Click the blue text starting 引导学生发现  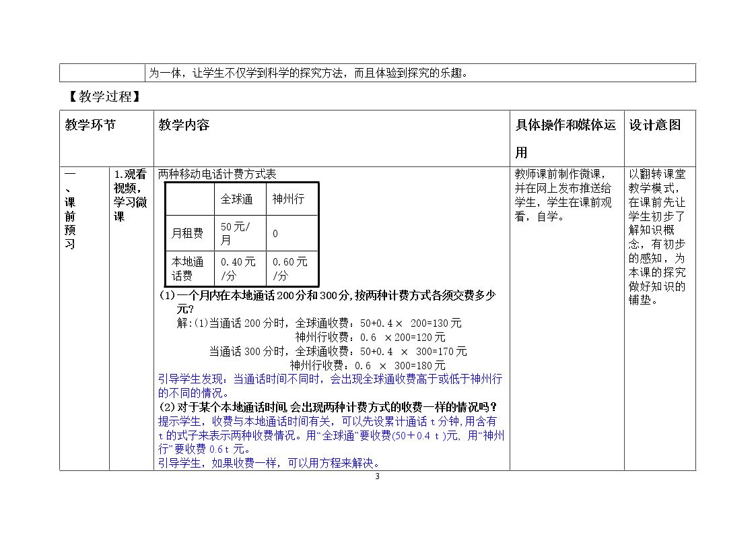[331, 386]
